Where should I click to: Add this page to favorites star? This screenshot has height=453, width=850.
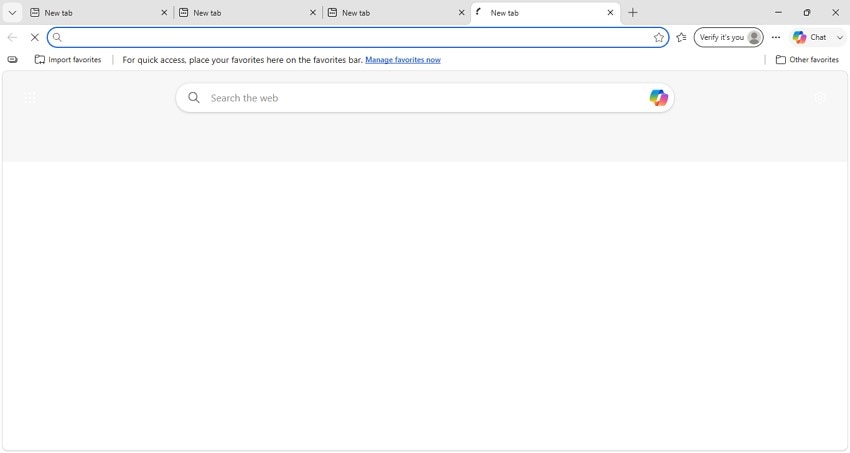pos(659,37)
